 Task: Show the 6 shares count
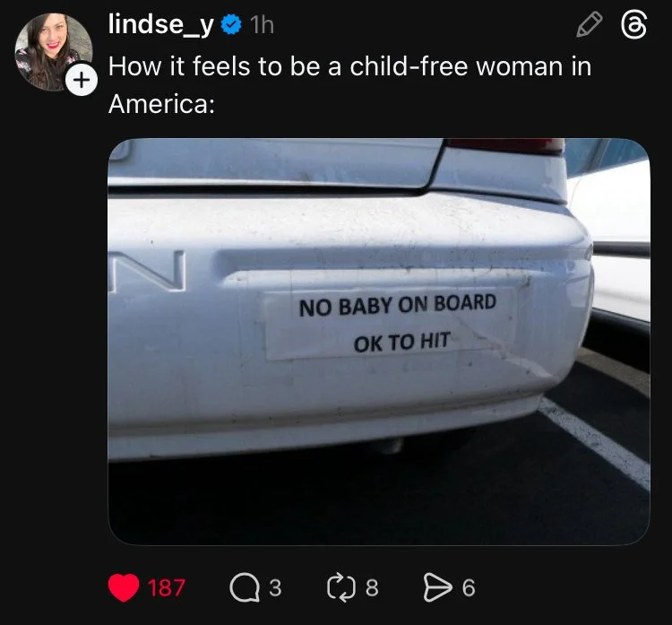pyautogui.click(x=469, y=587)
